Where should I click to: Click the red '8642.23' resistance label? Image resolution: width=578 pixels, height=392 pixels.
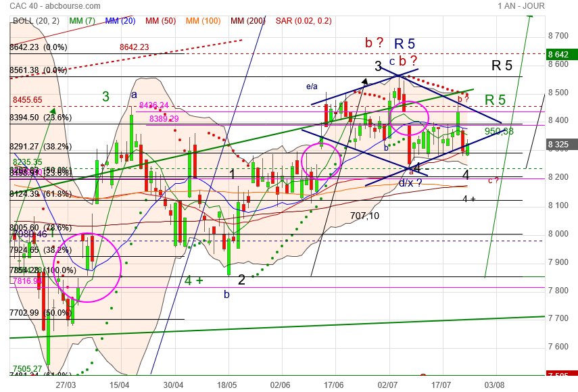(x=134, y=47)
